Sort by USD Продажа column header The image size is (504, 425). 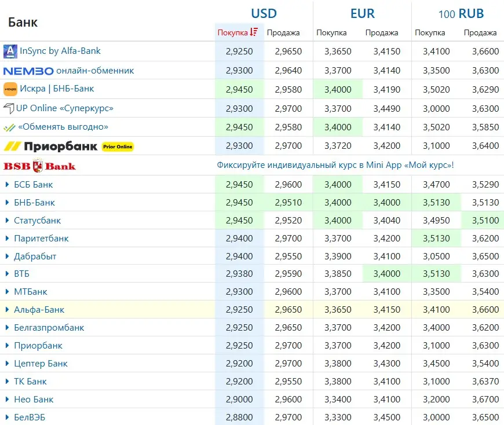click(283, 32)
